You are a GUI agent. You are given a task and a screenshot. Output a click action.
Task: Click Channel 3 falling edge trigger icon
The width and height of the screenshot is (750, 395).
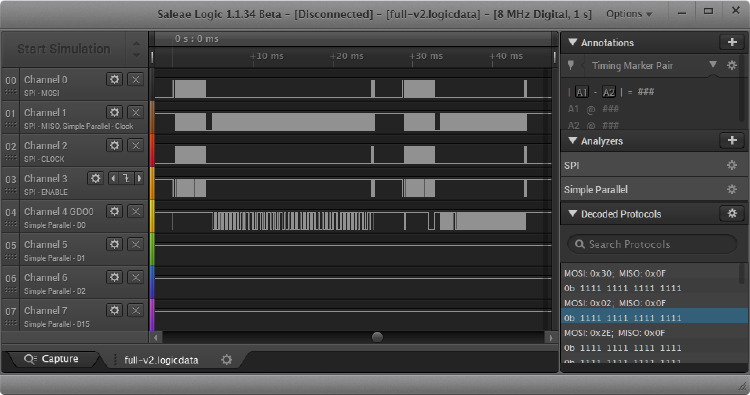(126, 178)
